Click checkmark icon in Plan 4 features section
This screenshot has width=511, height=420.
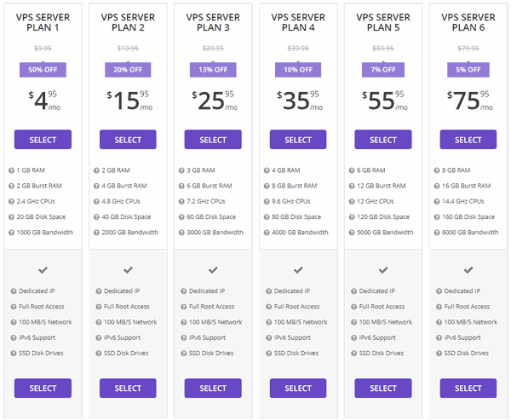pos(298,270)
